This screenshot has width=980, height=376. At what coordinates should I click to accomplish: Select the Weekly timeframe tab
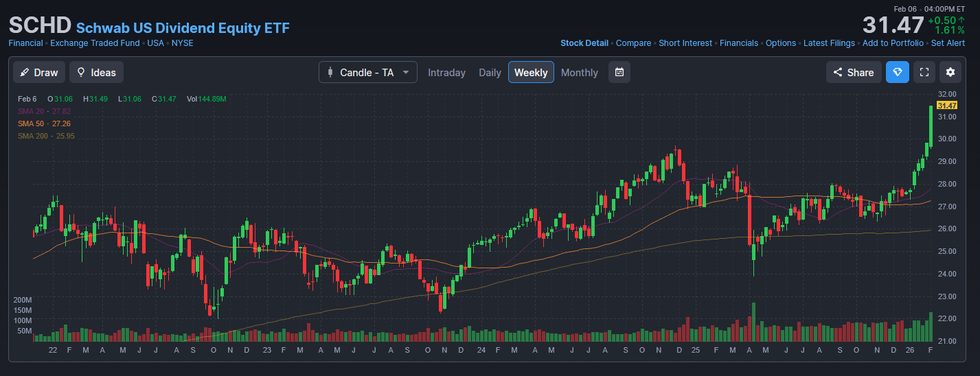coord(531,72)
